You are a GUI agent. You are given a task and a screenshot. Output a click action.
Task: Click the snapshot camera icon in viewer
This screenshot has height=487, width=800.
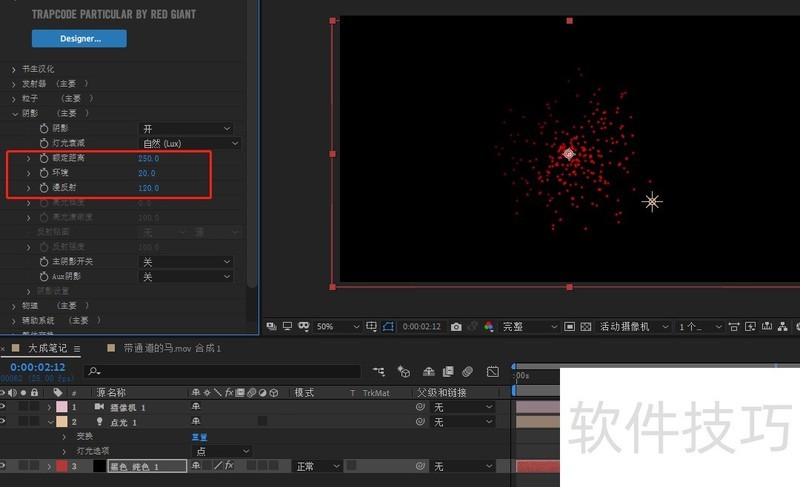tap(456, 327)
